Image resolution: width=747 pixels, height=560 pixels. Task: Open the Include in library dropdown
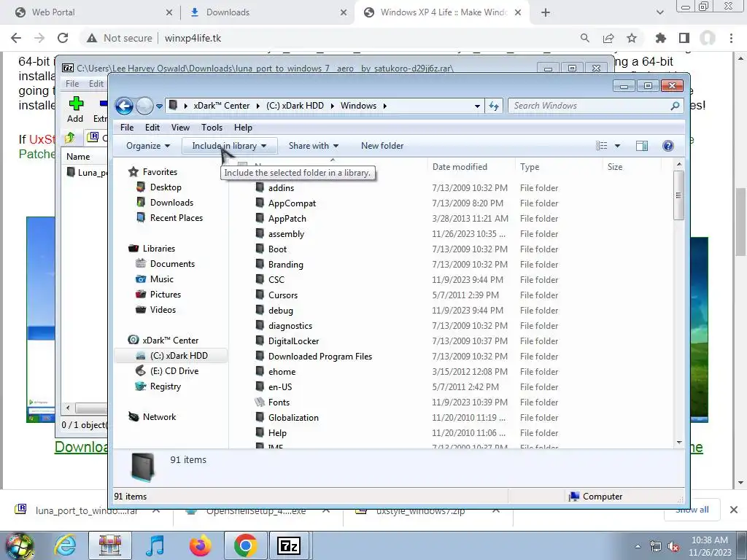pyautogui.click(x=229, y=146)
